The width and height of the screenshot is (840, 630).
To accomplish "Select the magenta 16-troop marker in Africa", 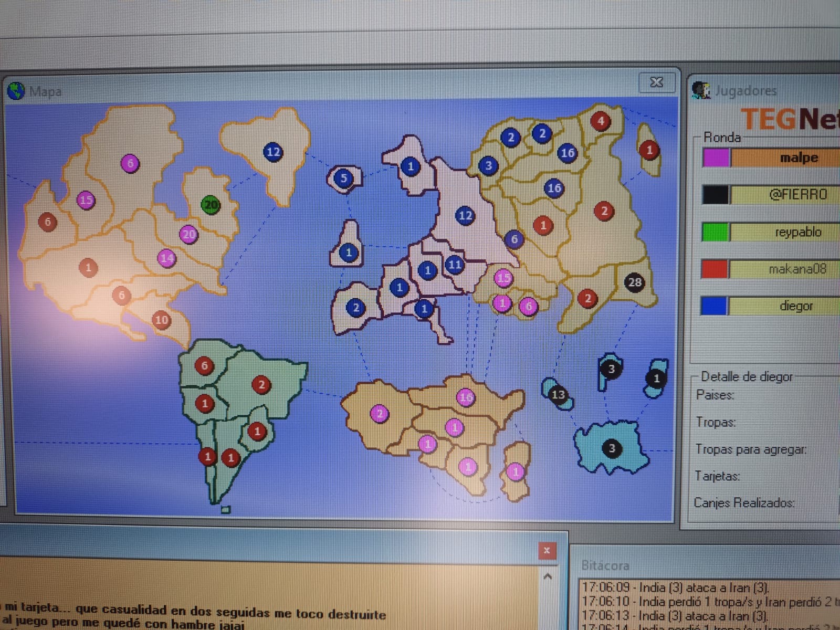I will 466,397.
